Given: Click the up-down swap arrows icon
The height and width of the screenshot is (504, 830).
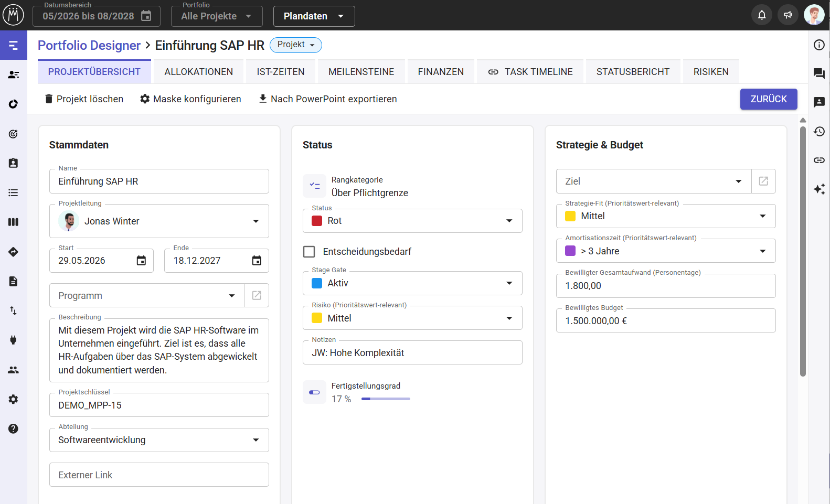Looking at the screenshot, I should (x=14, y=310).
